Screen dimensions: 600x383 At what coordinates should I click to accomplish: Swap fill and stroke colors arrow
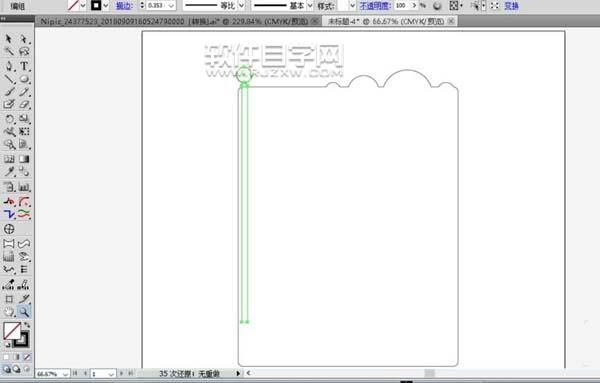click(27, 325)
